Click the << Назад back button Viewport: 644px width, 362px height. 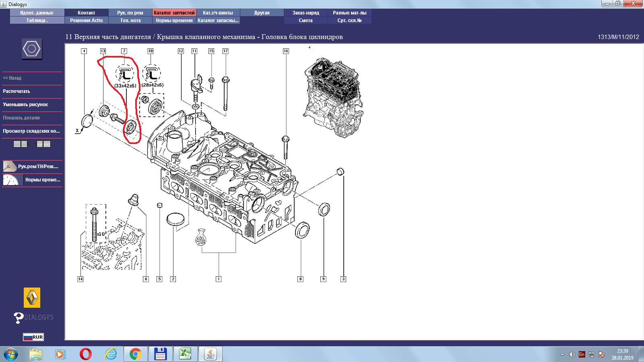(x=32, y=78)
